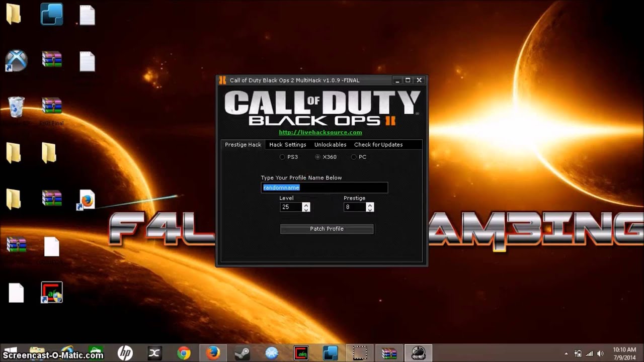Viewport: 644px width, 362px height.
Task: Open HP icon in the taskbar
Action: 125,353
